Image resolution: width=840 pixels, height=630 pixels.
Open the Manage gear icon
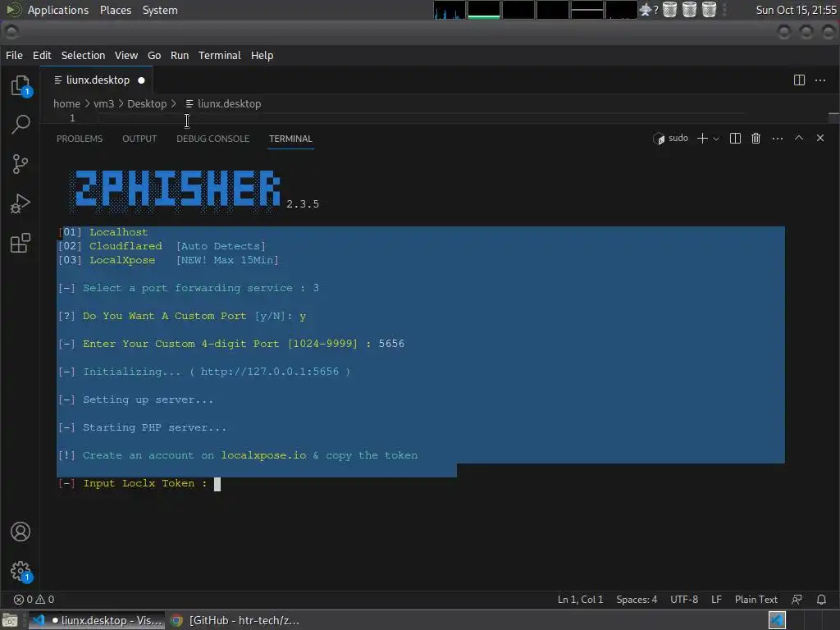pyautogui.click(x=21, y=571)
